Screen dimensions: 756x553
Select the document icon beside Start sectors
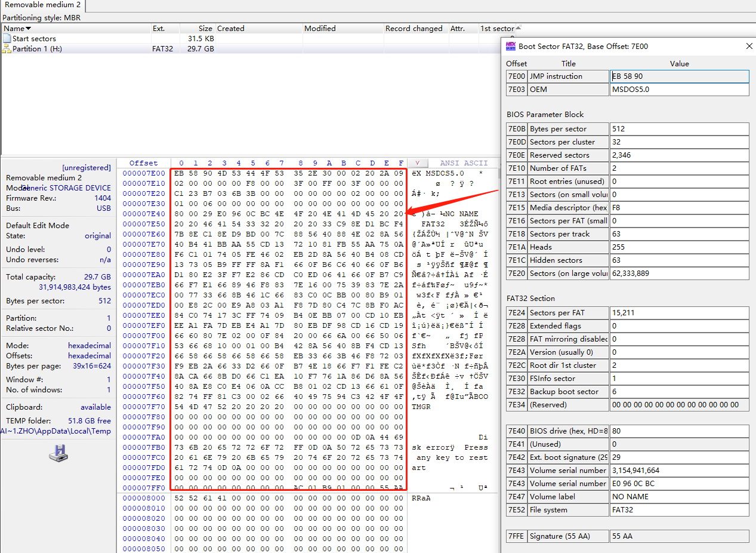coord(6,38)
